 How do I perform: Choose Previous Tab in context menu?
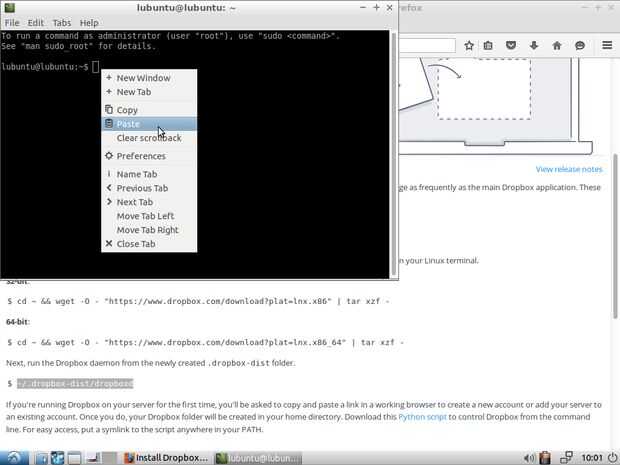(149, 188)
